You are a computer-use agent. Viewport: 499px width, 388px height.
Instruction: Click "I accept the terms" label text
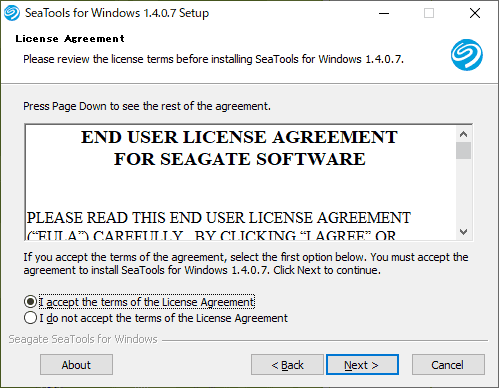tap(147, 302)
